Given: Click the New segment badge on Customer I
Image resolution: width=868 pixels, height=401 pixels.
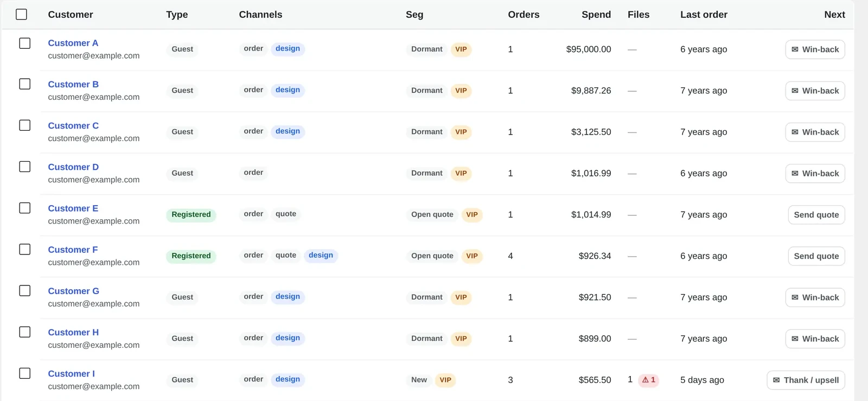Looking at the screenshot, I should click(419, 380).
